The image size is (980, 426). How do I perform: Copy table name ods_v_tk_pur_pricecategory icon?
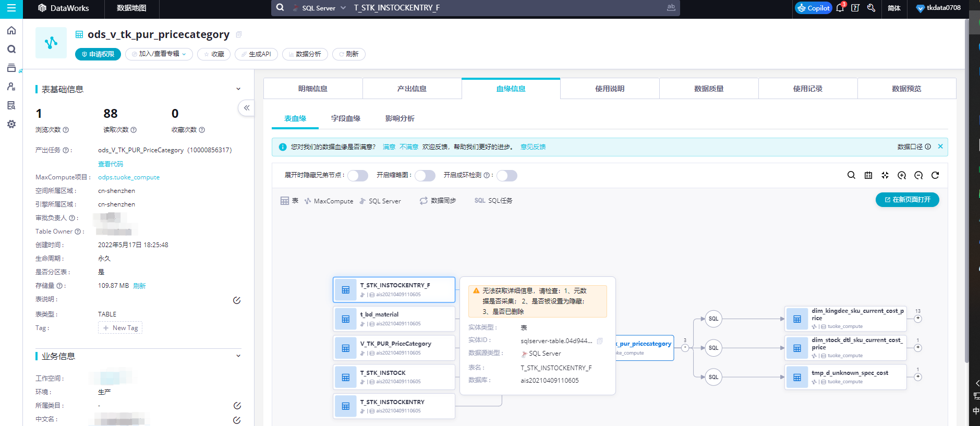pyautogui.click(x=239, y=34)
